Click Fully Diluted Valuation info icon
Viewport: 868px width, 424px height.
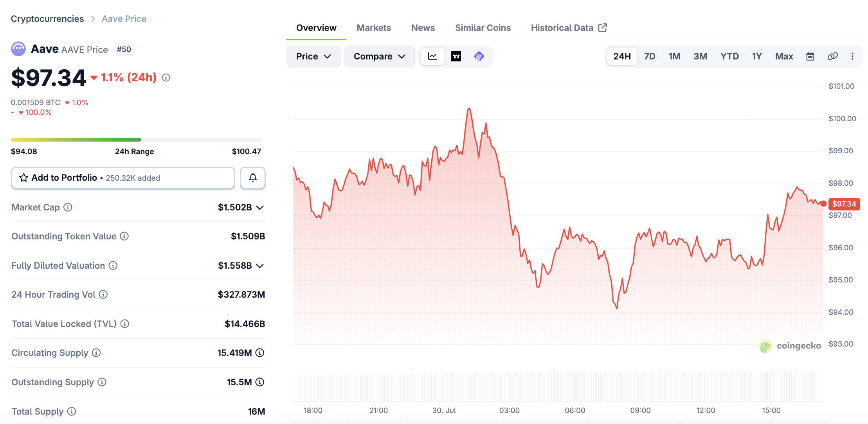coord(113,266)
